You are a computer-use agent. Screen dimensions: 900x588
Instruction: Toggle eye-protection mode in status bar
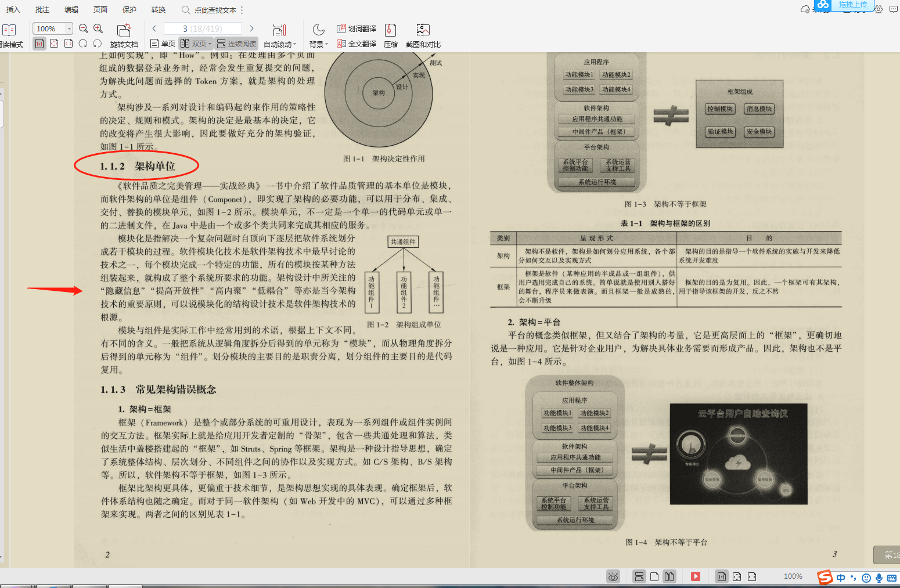613,576
